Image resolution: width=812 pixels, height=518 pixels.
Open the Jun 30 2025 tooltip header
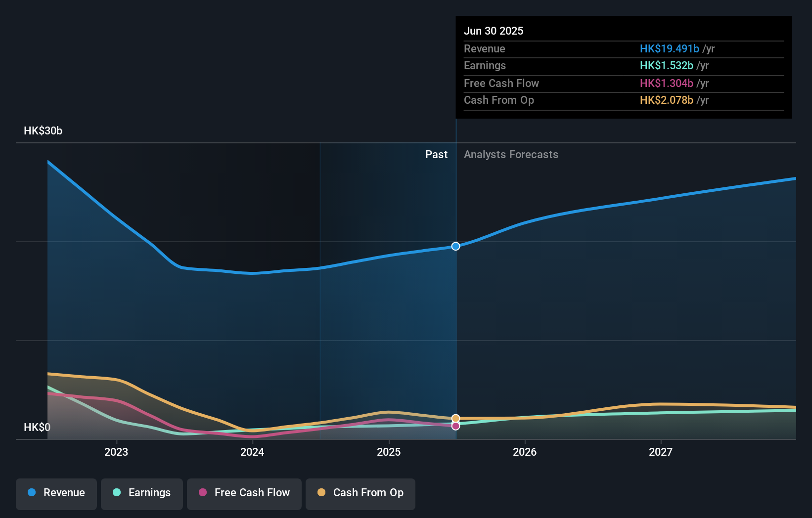click(x=494, y=31)
